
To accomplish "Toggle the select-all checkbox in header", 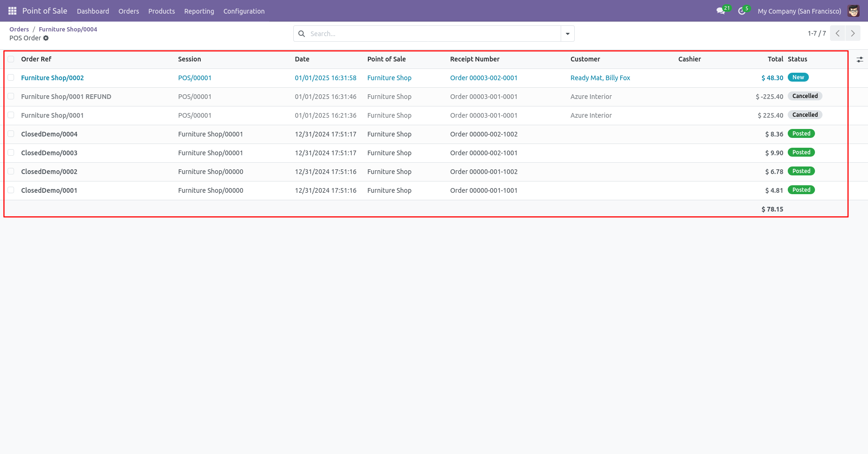I will tap(11, 59).
